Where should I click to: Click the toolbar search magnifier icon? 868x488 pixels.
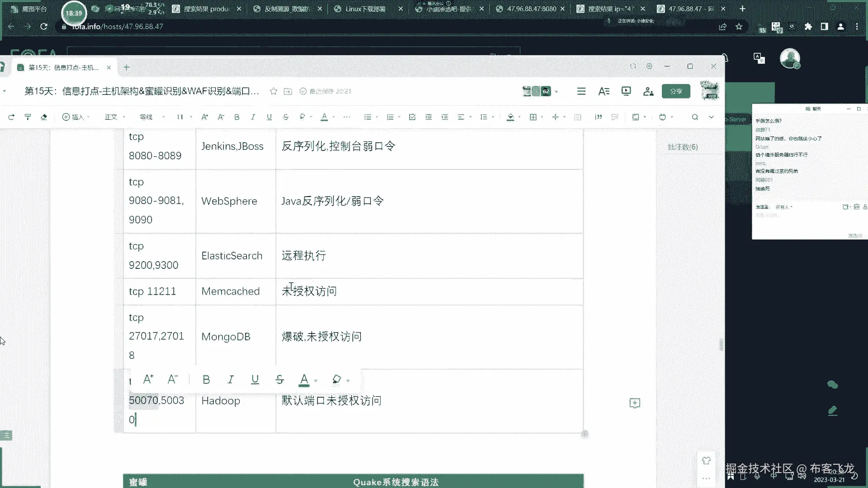click(695, 117)
